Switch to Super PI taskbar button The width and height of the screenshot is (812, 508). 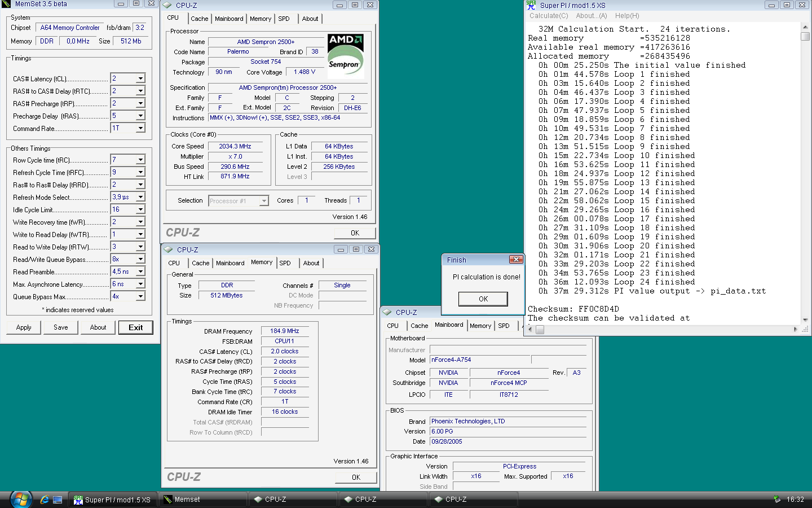pos(112,500)
